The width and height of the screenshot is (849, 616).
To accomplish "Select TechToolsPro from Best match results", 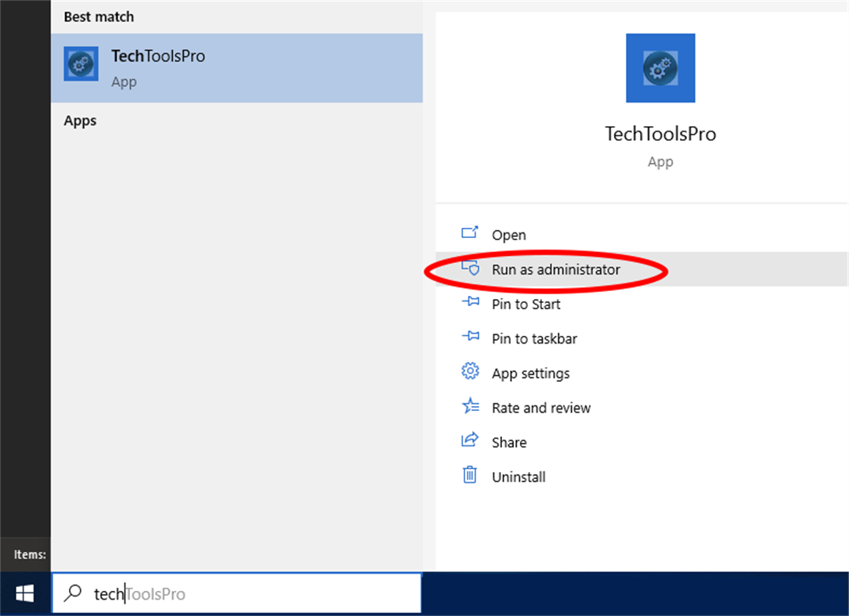I will point(157,63).
